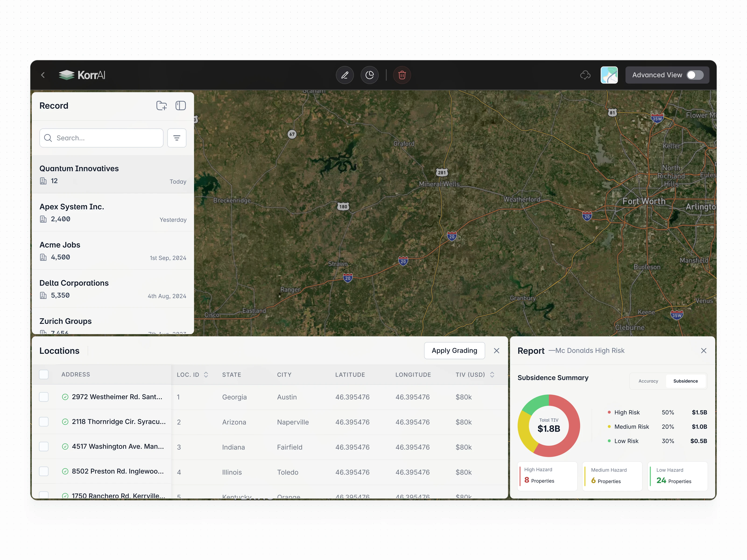Toggle the Advanced View switch
747x560 pixels.
[695, 75]
